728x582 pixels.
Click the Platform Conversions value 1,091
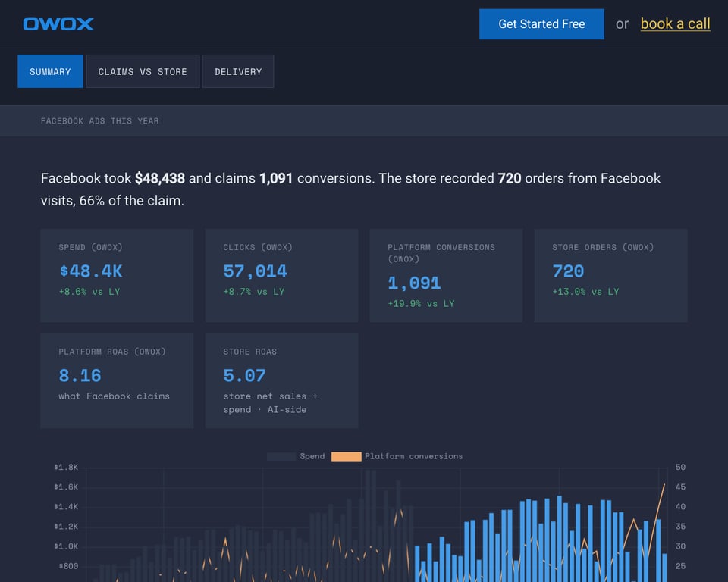[x=414, y=283]
